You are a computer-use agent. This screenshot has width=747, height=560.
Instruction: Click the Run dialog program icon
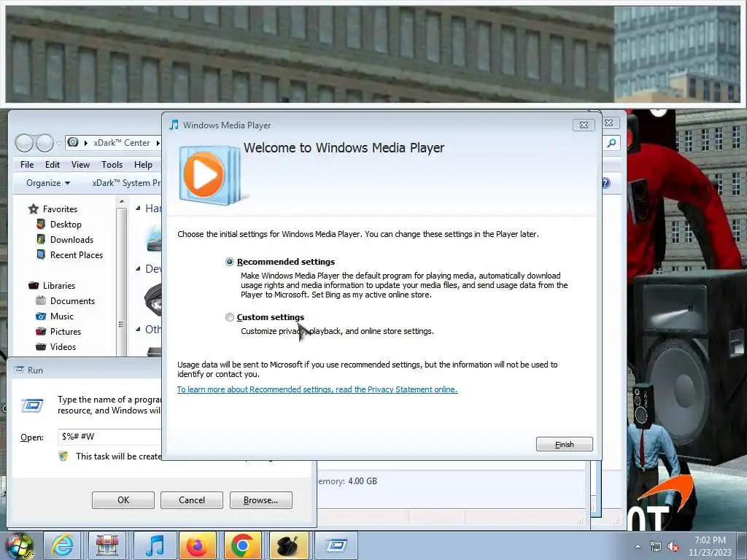click(32, 405)
